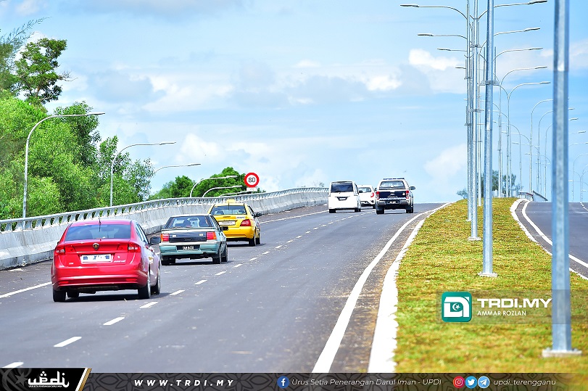This screenshot has width=588, height=391.
Task: Select the Twitter bird icon
Action: coord(471,382)
